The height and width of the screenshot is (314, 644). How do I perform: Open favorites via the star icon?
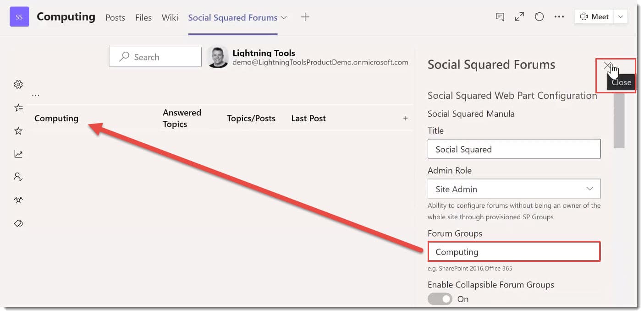click(18, 131)
